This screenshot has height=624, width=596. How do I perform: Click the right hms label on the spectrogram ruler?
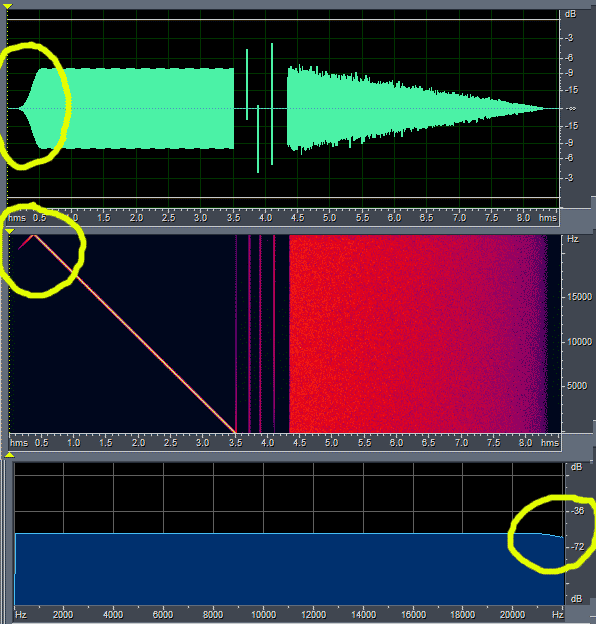pos(550,443)
